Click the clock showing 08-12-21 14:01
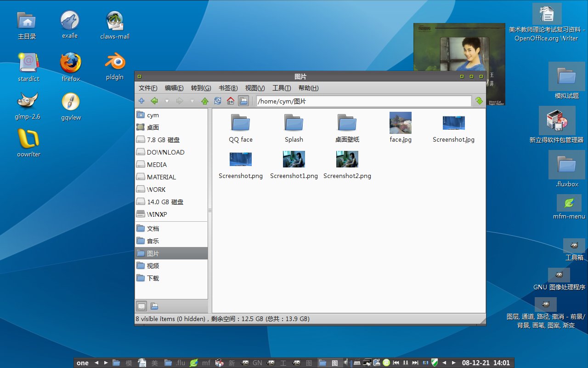588x368 pixels. [x=486, y=363]
